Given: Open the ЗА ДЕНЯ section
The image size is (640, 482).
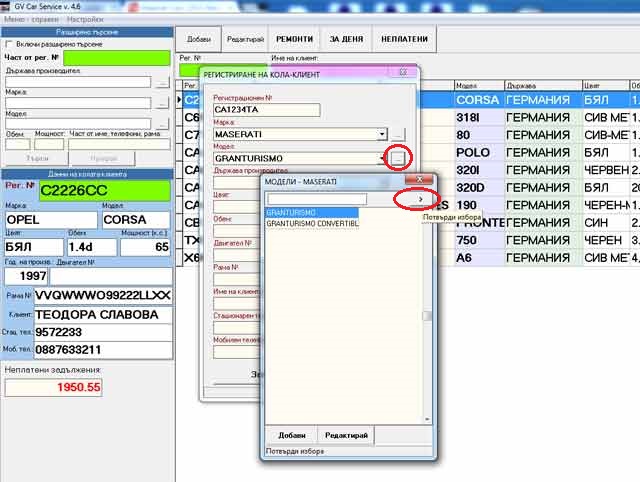Looking at the screenshot, I should coord(346,39).
